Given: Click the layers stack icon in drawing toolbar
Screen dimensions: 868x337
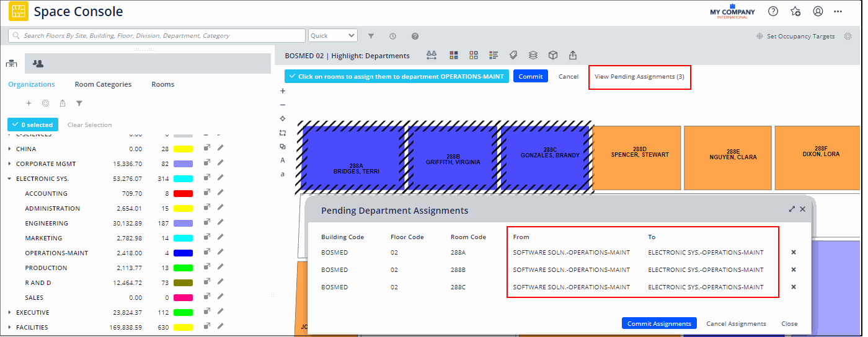Looking at the screenshot, I should [533, 55].
